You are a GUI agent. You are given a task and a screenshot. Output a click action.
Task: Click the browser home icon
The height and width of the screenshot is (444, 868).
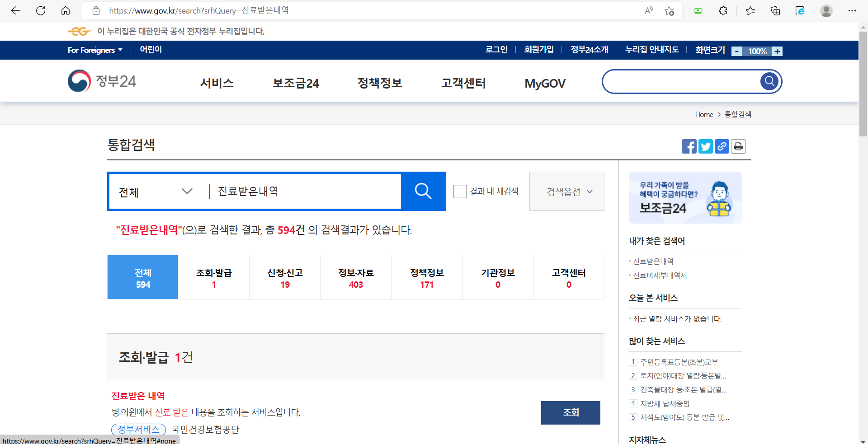[x=66, y=10]
